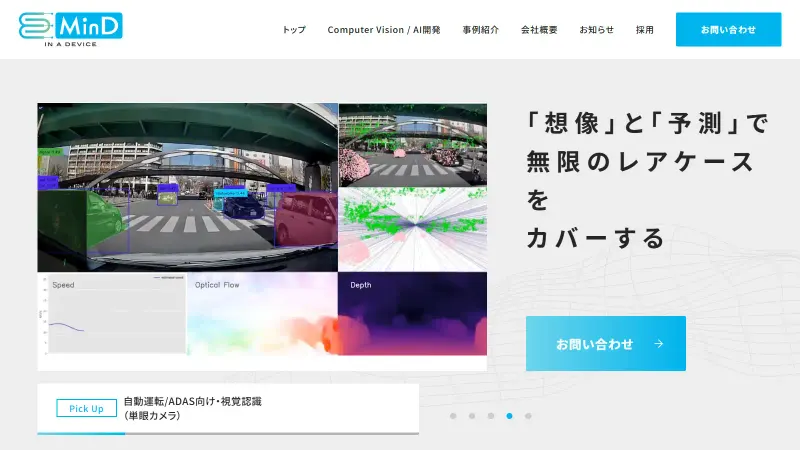Viewport: 800px width, 450px height.
Task: Select お知らせ in the header
Action: coord(596,30)
